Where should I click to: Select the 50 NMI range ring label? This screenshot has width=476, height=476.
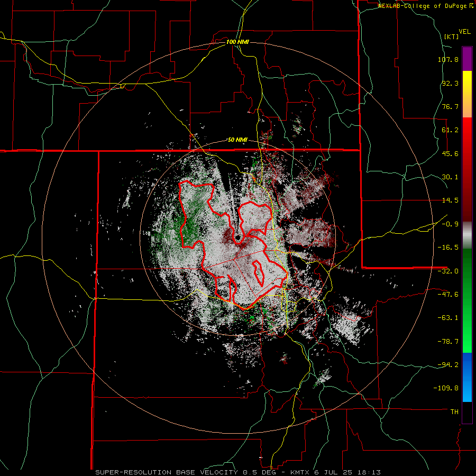[237, 140]
